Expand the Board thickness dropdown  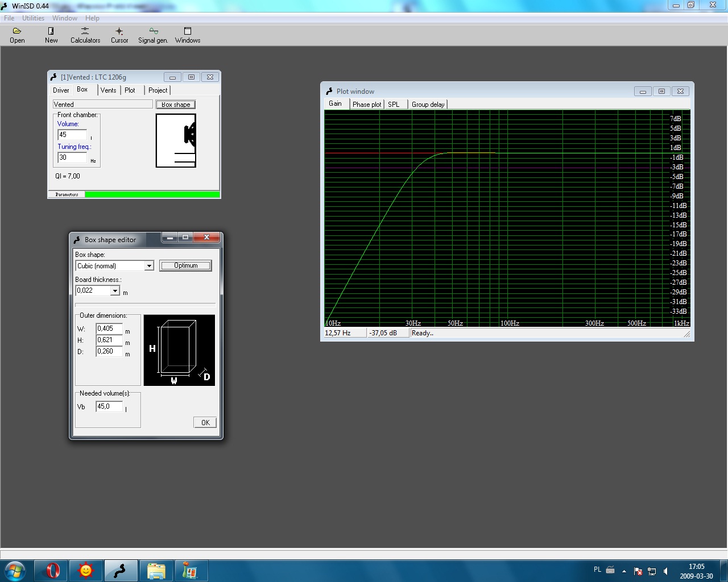click(x=115, y=291)
